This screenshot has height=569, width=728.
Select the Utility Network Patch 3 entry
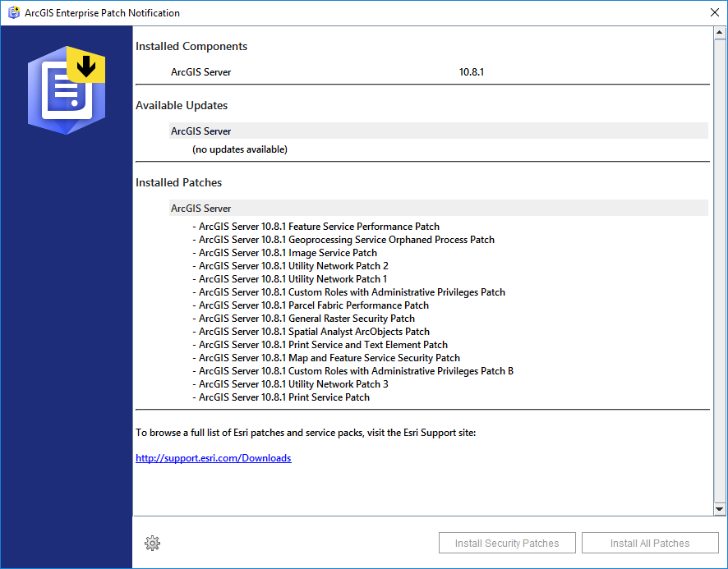pos(291,384)
